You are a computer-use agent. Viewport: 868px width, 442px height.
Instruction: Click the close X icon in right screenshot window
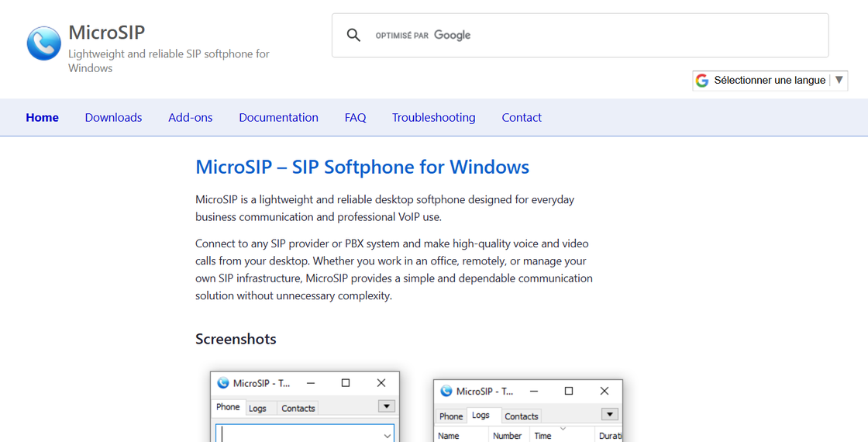pyautogui.click(x=604, y=391)
